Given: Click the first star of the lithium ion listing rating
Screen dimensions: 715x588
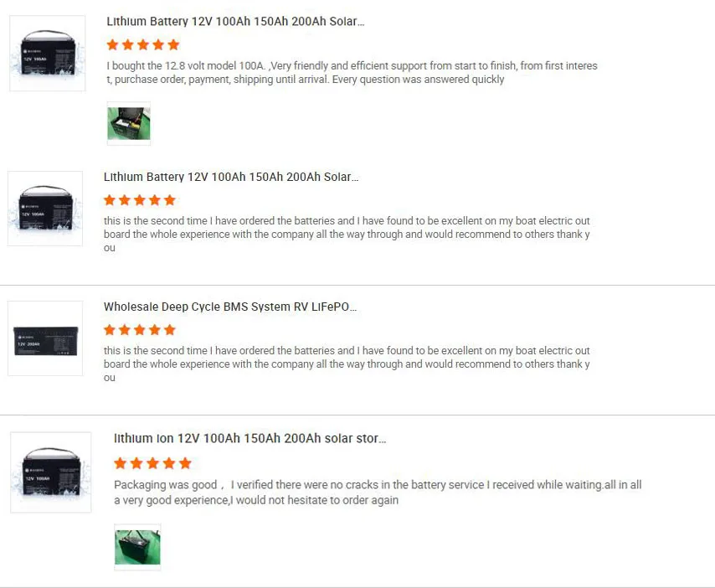Looking at the screenshot, I should (121, 463).
